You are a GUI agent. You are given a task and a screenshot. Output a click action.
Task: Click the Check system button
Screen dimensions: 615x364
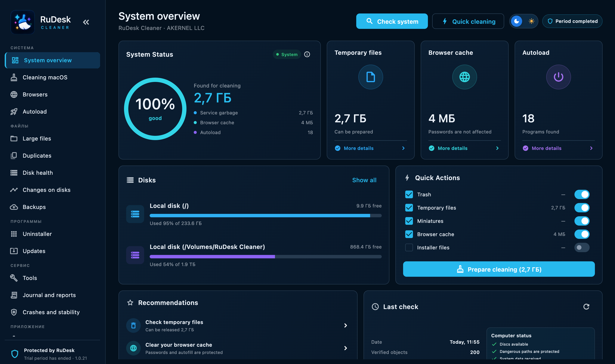point(392,21)
